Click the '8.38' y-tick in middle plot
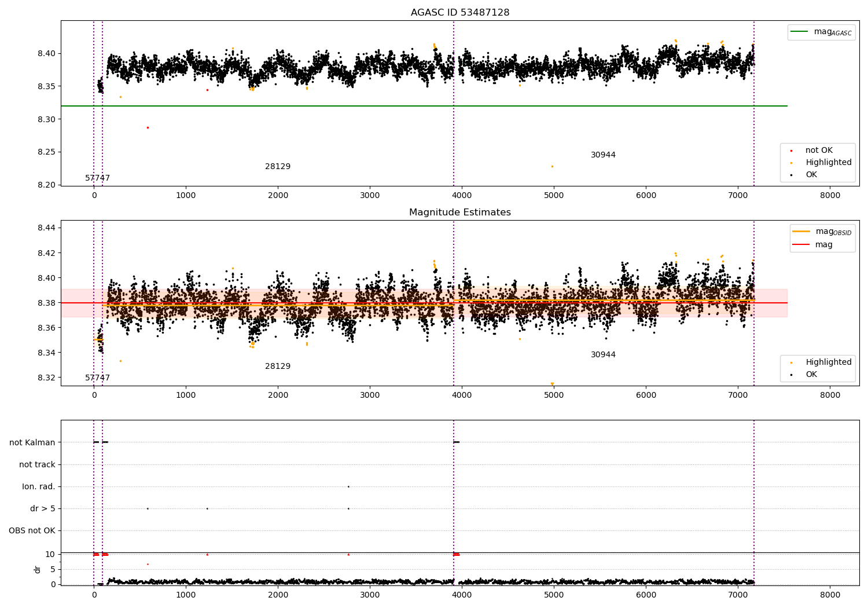 click(47, 303)
